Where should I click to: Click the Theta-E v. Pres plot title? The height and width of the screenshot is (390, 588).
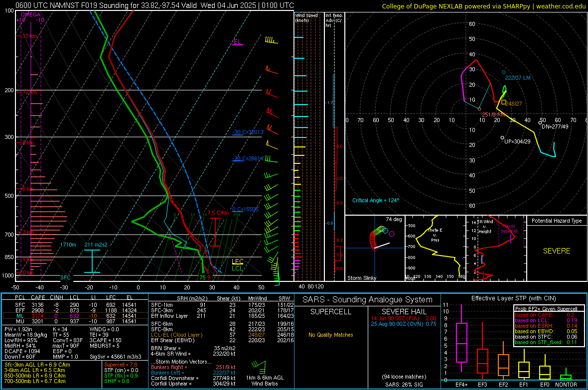pyautogui.click(x=435, y=235)
